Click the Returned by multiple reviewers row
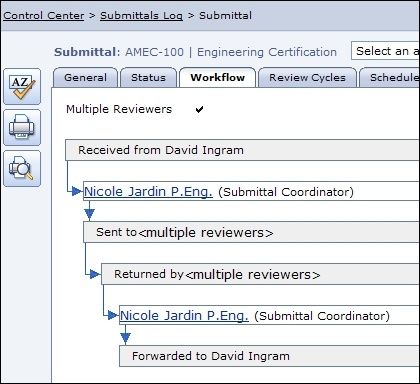The width and height of the screenshot is (420, 384). 260,274
